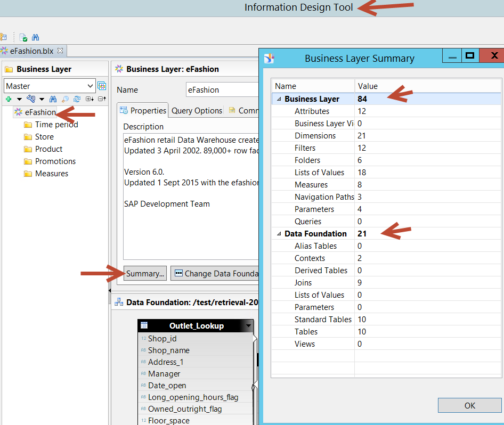Switch to the Query Options tab

(197, 110)
